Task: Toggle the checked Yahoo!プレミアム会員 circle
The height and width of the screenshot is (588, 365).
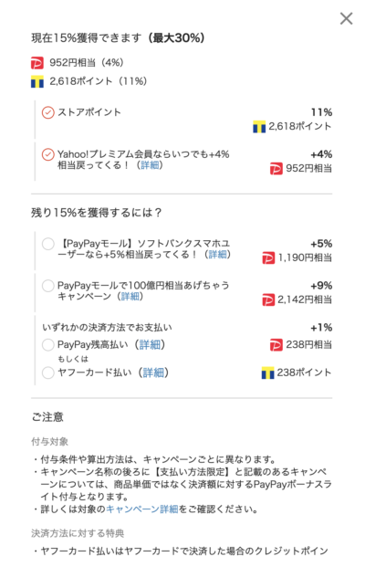Action: [x=48, y=154]
